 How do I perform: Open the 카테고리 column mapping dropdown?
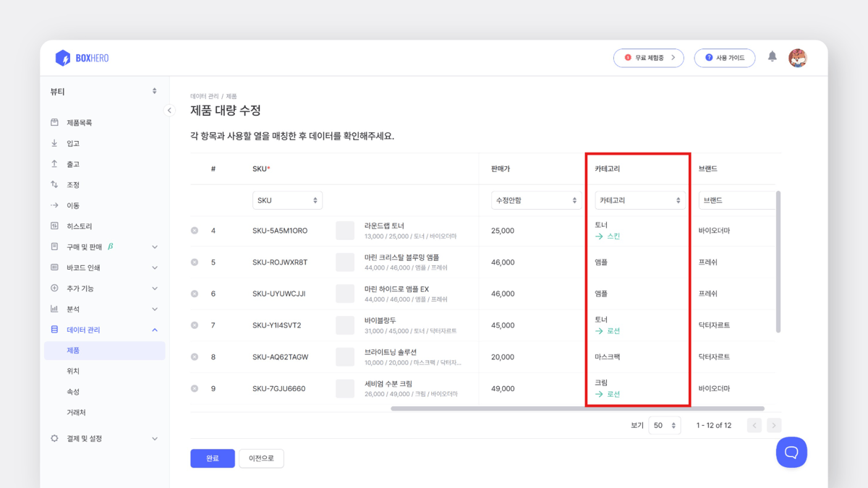tap(639, 200)
